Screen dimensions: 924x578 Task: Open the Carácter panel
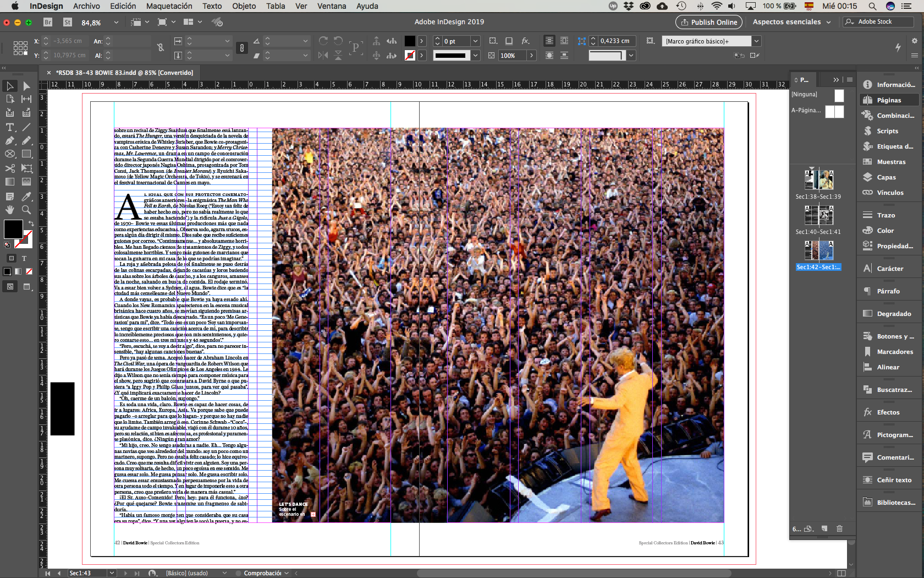click(x=890, y=269)
